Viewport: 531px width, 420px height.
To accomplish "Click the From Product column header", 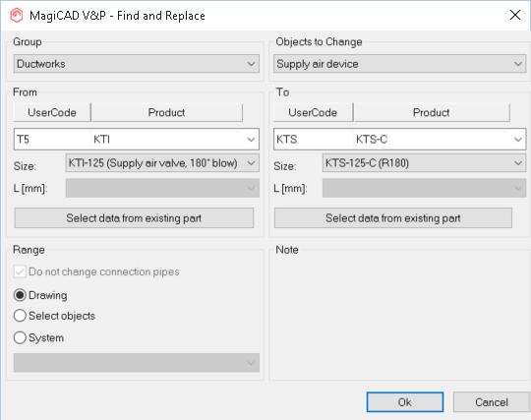I will click(x=166, y=112).
